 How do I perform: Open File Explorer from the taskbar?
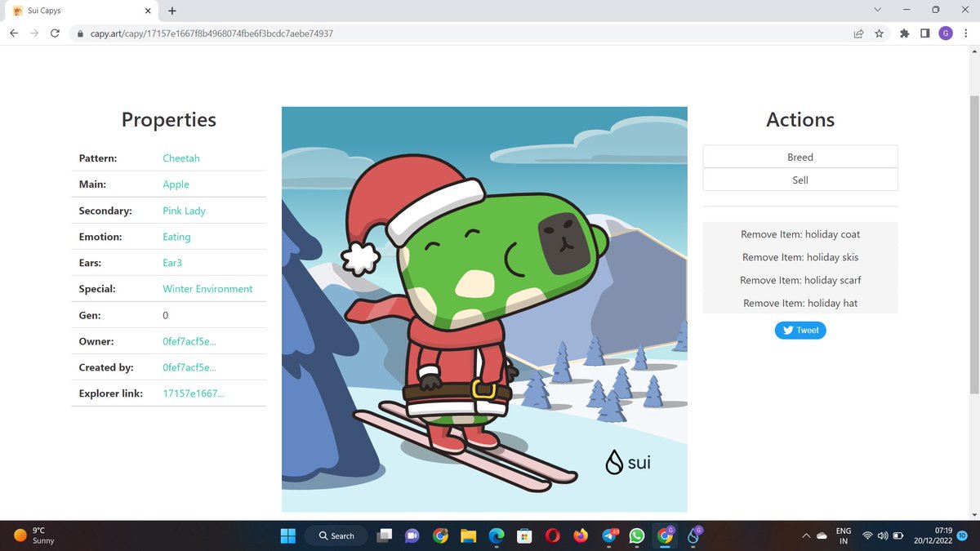coord(468,535)
